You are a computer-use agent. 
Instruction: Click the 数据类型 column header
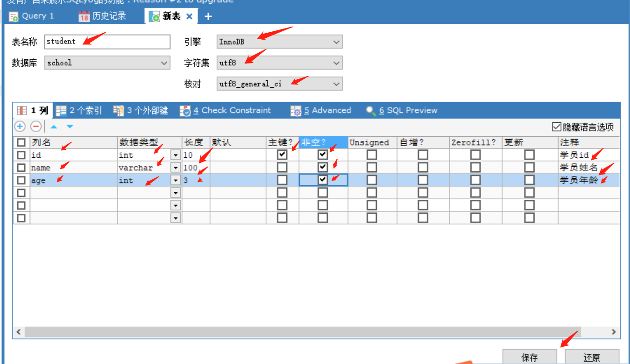click(x=149, y=142)
